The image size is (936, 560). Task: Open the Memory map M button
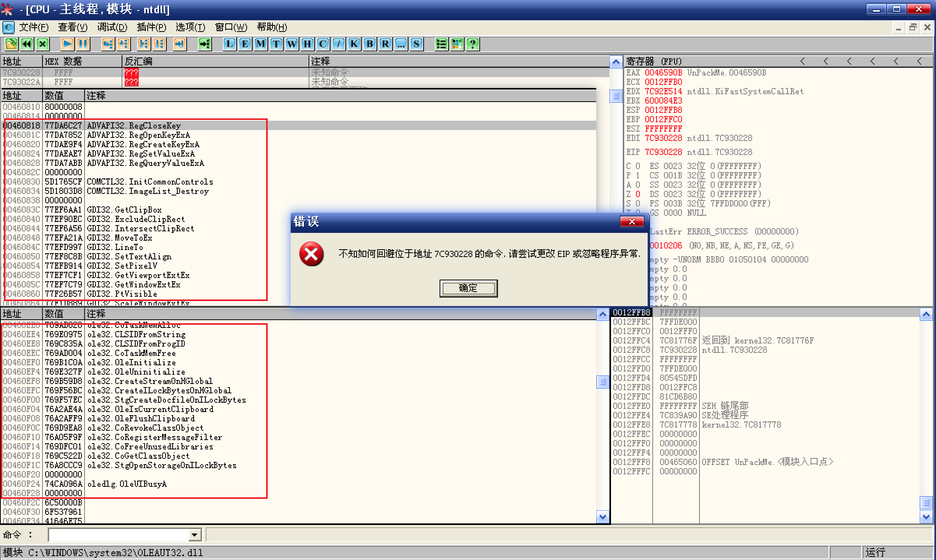(260, 44)
